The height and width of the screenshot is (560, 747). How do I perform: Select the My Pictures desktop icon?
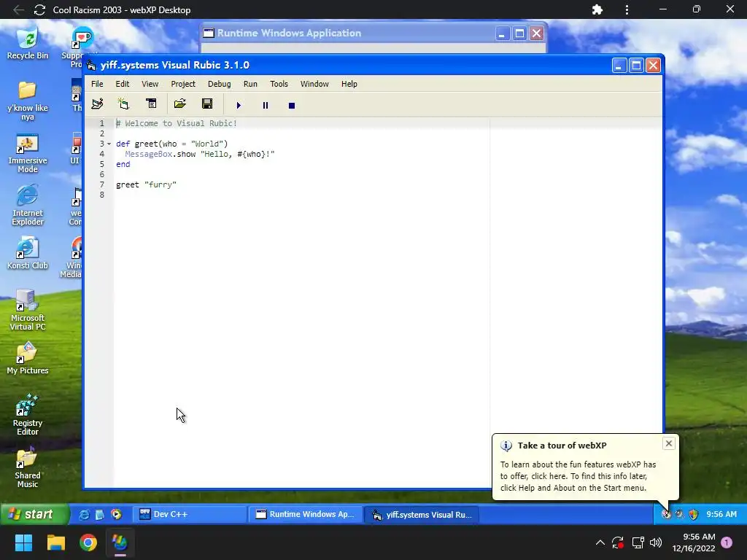click(x=28, y=359)
